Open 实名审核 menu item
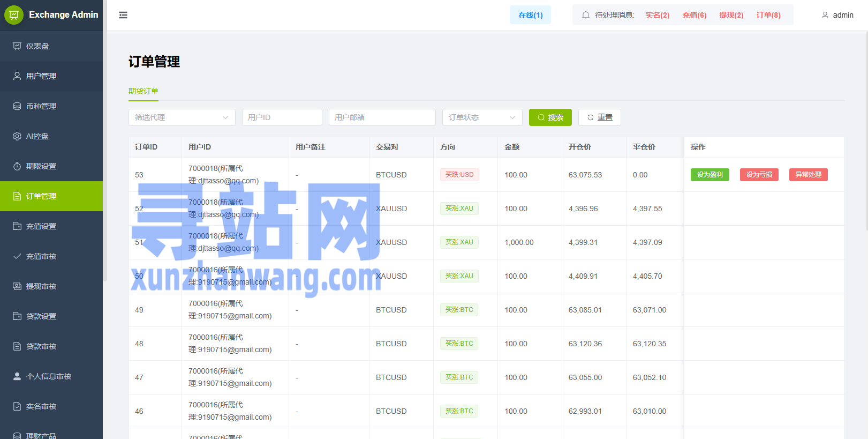 pos(51,406)
